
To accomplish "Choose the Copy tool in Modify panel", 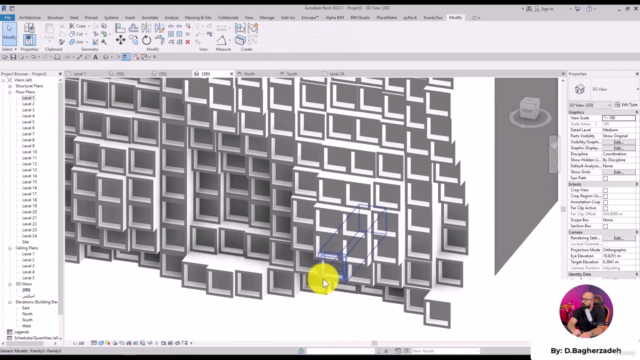I will pyautogui.click(x=133, y=40).
